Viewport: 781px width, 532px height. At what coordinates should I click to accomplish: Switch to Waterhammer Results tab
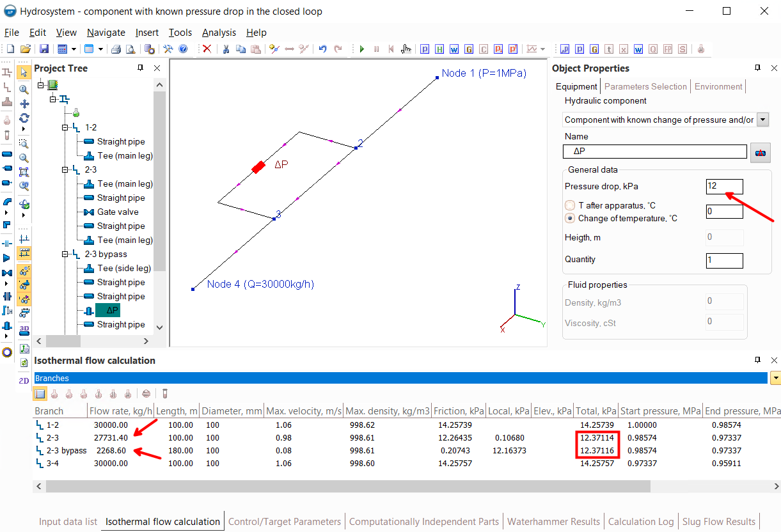click(553, 522)
